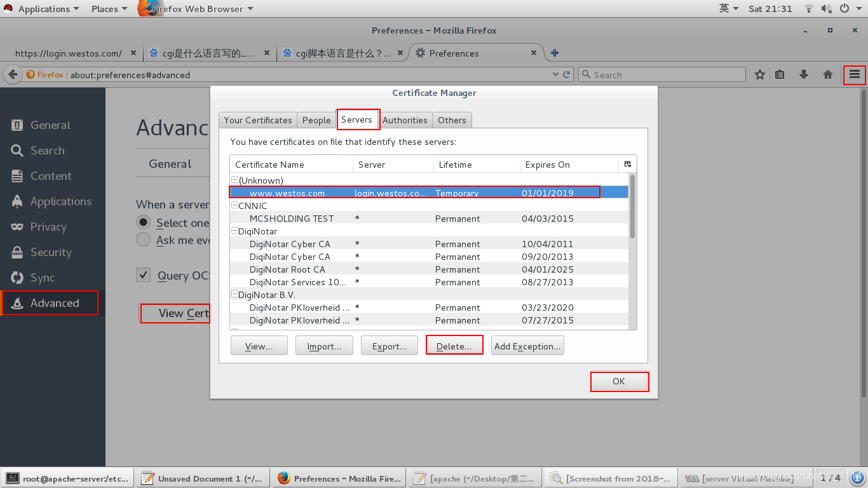Image resolution: width=868 pixels, height=488 pixels.
Task: Sort by the Expires On column header
Action: coord(570,165)
